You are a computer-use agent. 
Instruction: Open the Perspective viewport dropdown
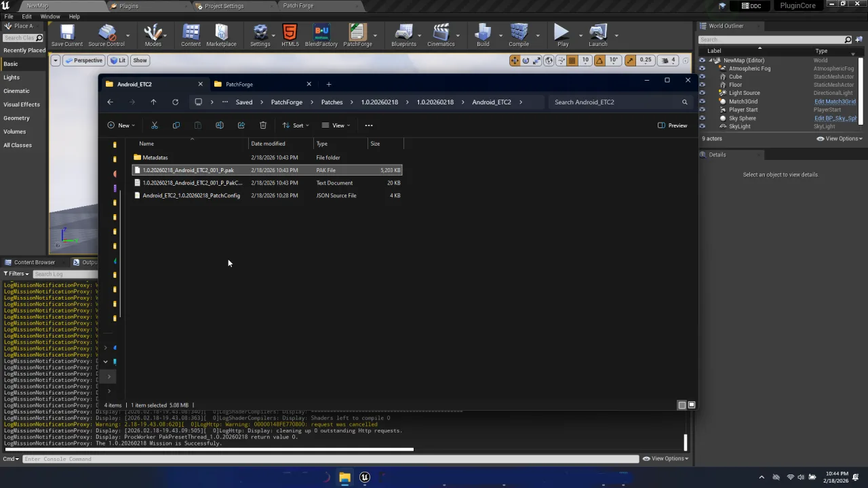[83, 60]
